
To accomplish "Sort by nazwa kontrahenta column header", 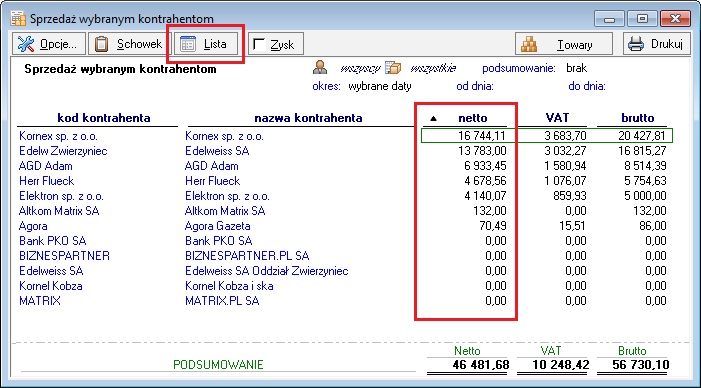I will (308, 118).
